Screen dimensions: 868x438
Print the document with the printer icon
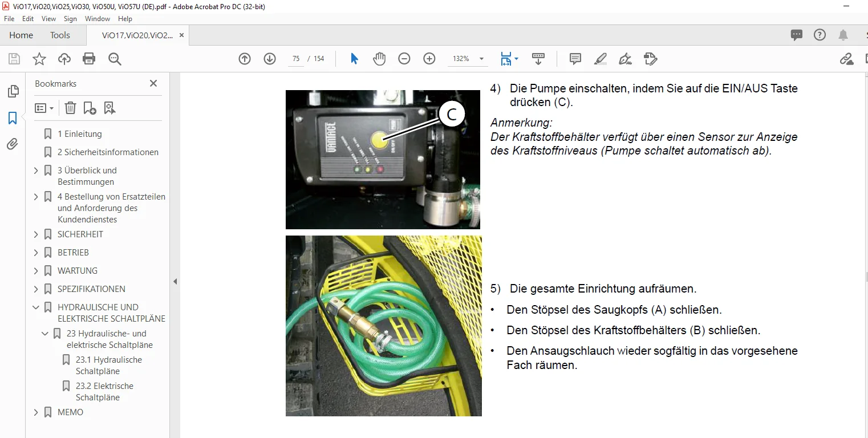89,59
